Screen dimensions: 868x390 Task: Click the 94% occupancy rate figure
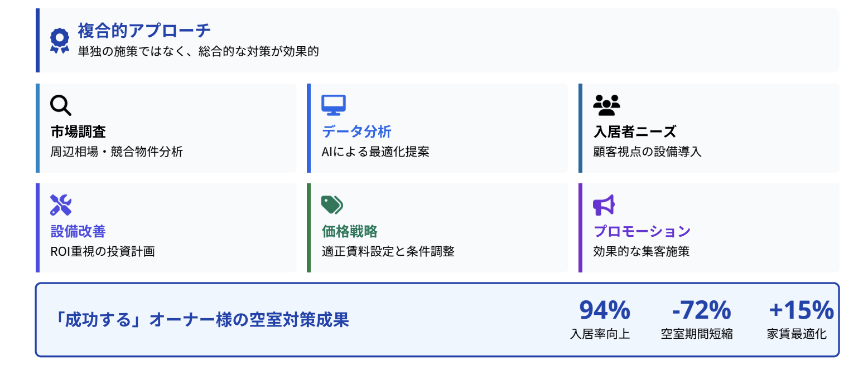point(605,310)
